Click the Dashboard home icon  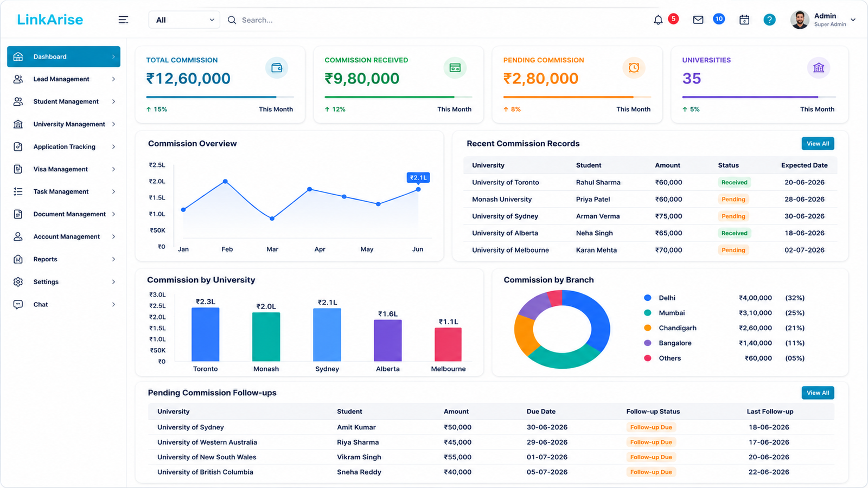[x=18, y=56]
